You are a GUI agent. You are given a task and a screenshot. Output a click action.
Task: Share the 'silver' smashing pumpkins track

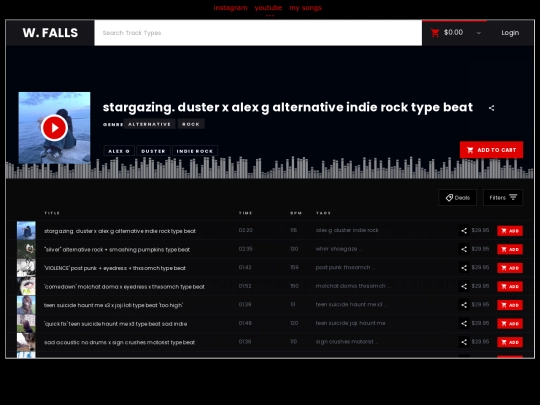464,249
